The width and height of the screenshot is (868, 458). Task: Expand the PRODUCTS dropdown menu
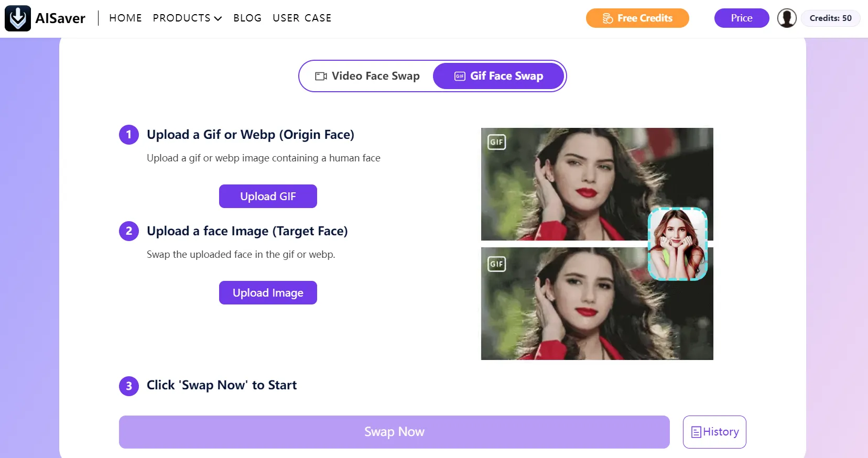tap(187, 18)
